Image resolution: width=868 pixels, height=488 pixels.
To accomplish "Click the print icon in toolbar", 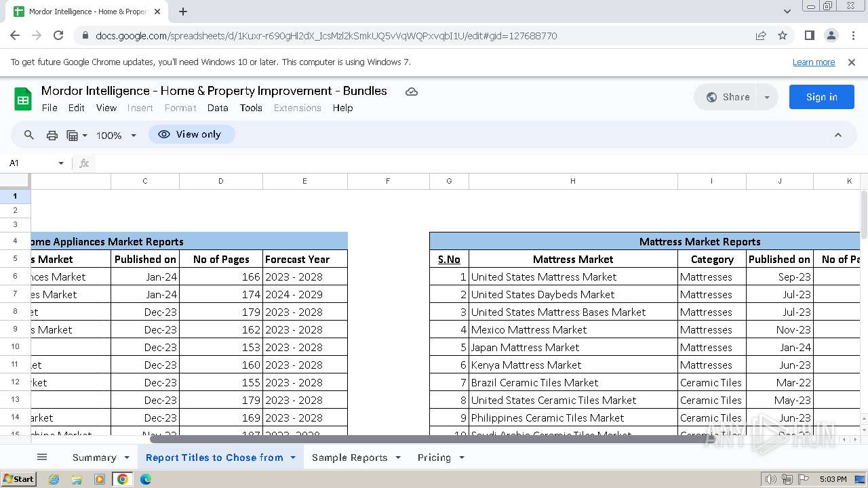I will (x=52, y=135).
